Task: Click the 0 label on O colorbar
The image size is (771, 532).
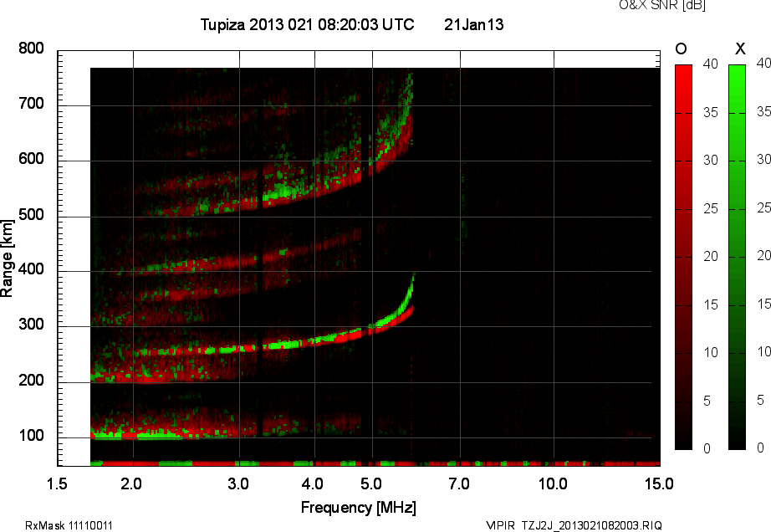Action: [x=707, y=448]
